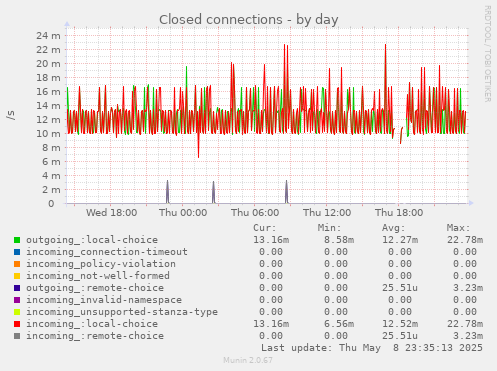Click the dark blue outgoing_:remote-choice swatch
This screenshot has height=371, width=497.
[17, 288]
